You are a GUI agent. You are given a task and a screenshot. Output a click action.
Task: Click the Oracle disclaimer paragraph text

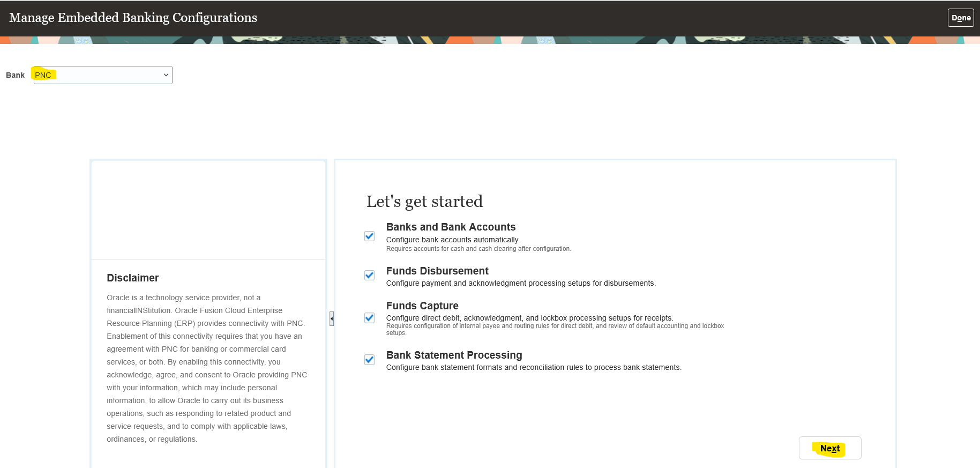pyautogui.click(x=206, y=368)
